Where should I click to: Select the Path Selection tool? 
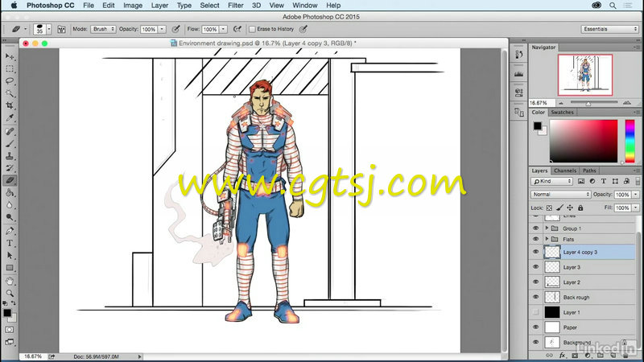(x=10, y=255)
